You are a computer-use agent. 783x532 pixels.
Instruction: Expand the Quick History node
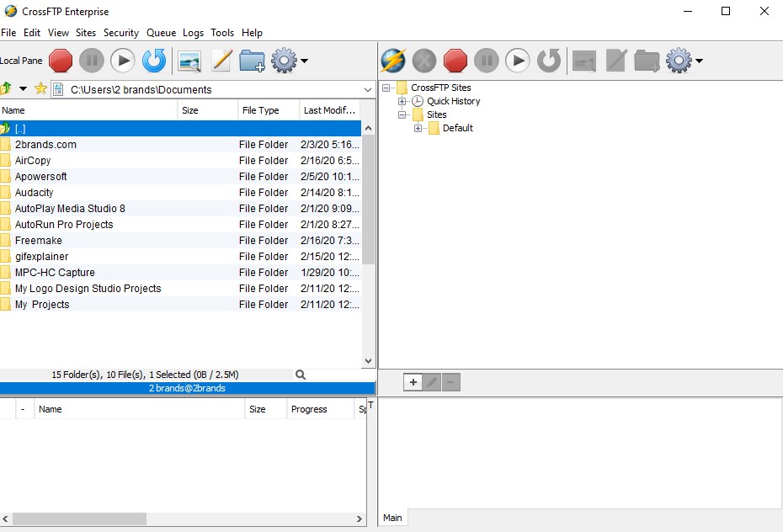(x=402, y=101)
